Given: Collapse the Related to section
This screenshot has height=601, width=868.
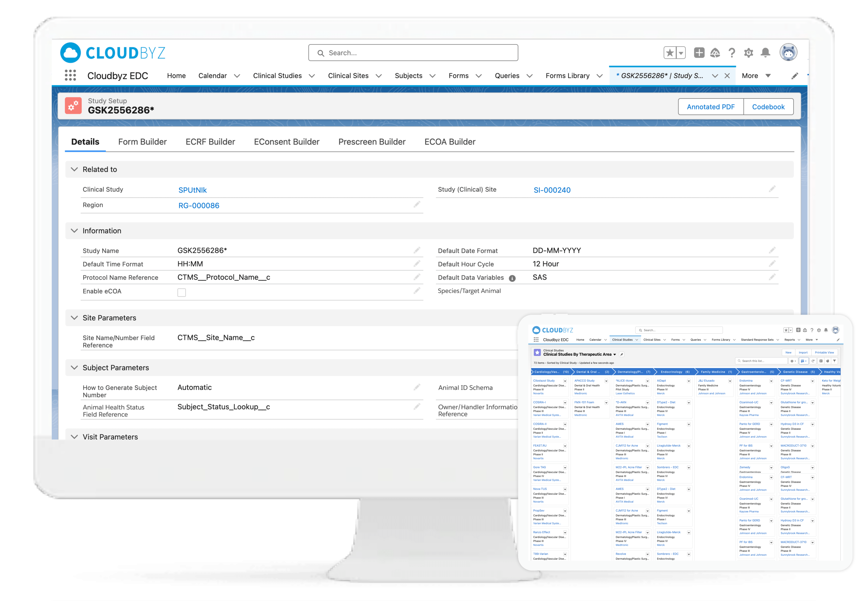Looking at the screenshot, I should (x=74, y=170).
